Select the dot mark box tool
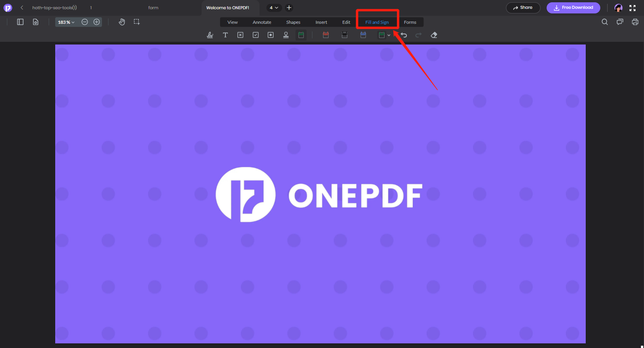The width and height of the screenshot is (644, 348). pyautogui.click(x=271, y=35)
